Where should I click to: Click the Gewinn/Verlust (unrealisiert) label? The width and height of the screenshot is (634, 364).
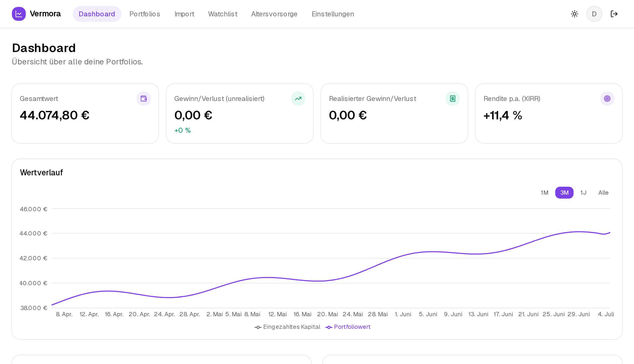tap(219, 99)
